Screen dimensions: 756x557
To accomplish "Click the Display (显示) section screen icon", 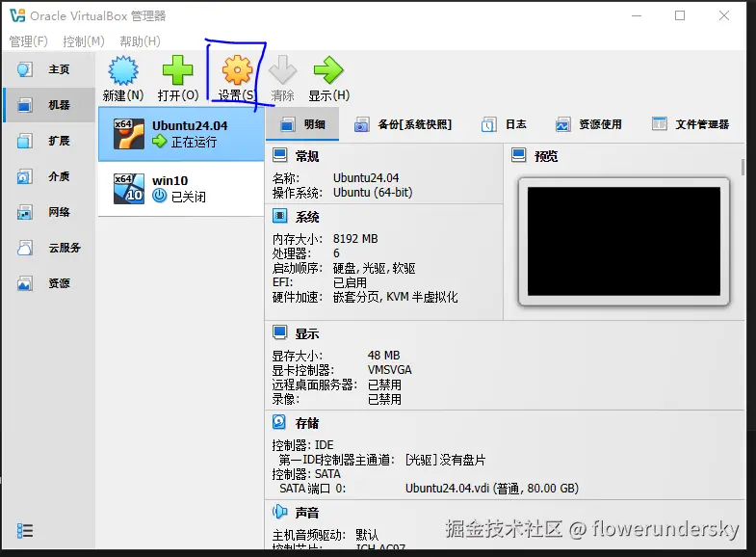I will tap(279, 332).
